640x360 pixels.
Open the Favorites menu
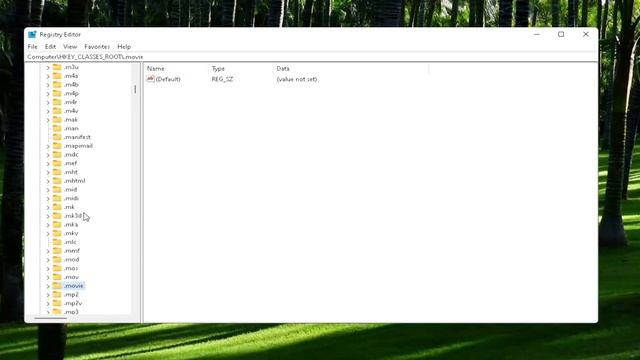[97, 47]
